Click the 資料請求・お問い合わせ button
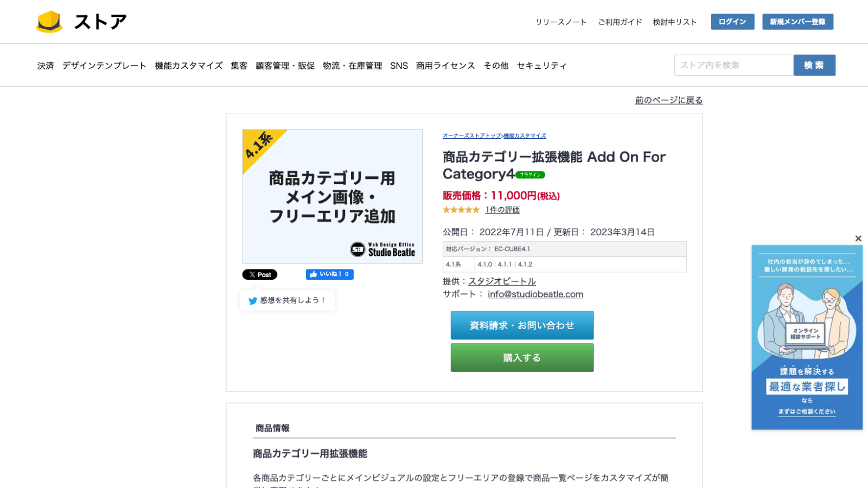This screenshot has width=868, height=488. (522, 325)
